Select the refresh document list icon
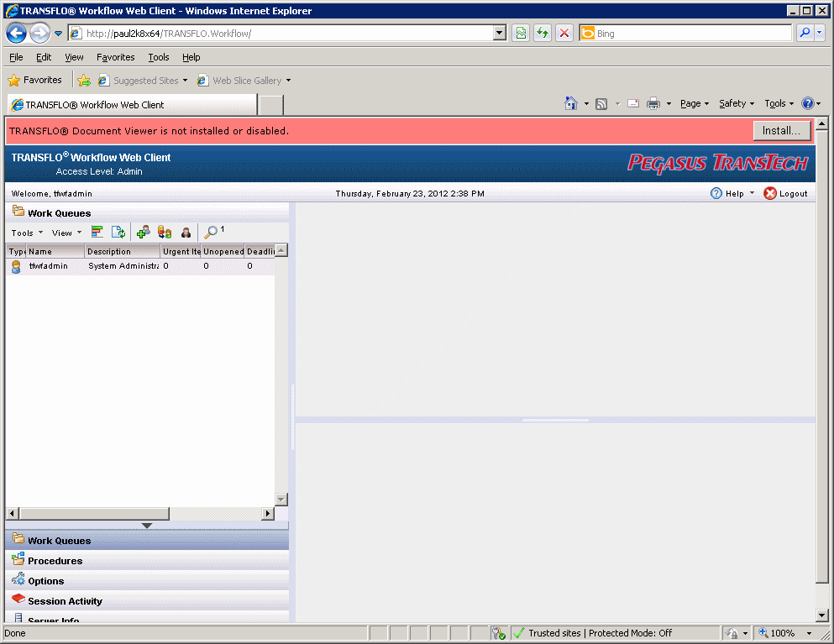This screenshot has width=834, height=644. [x=118, y=232]
